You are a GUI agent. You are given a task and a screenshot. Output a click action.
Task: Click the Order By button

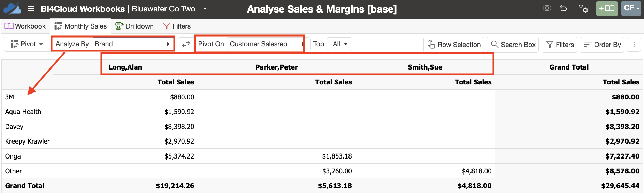[x=602, y=45]
